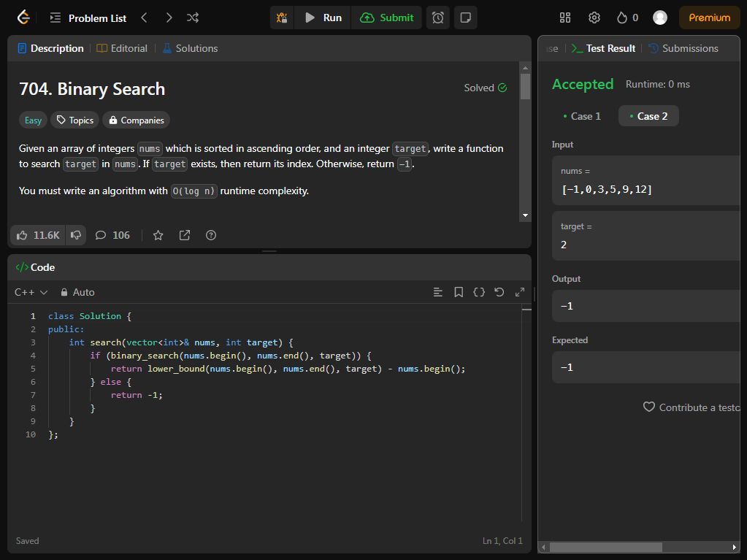Run the code
The image size is (747, 560).
(323, 18)
